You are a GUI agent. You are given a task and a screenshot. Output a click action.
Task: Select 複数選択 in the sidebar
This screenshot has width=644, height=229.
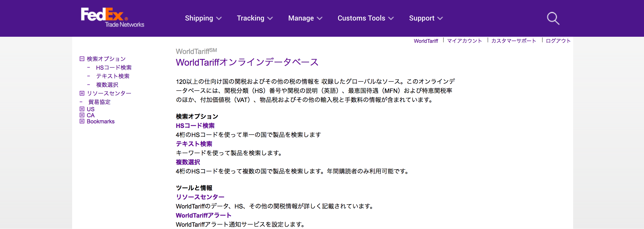[107, 85]
